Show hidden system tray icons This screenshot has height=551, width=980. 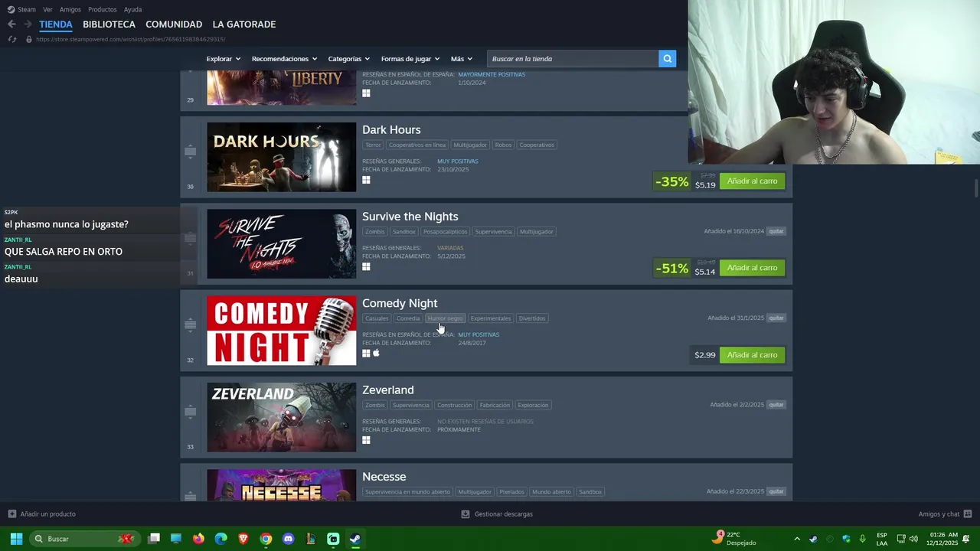797,539
